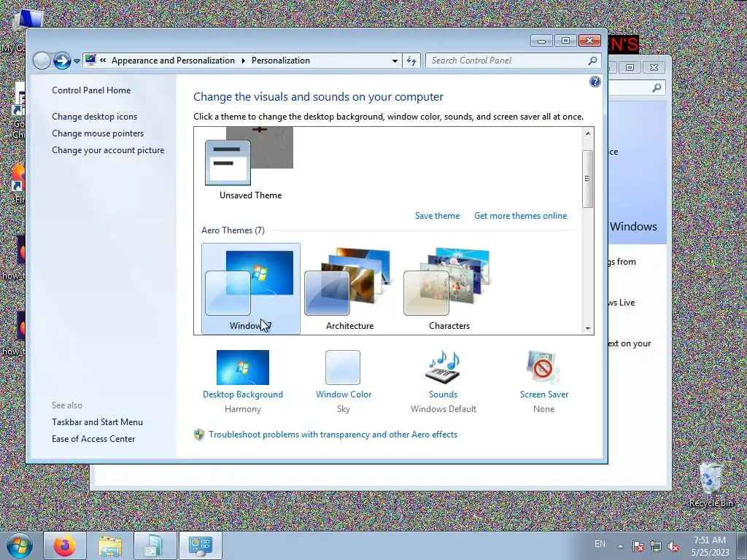Click the Sounds link text
747x560 pixels.
[x=443, y=394]
